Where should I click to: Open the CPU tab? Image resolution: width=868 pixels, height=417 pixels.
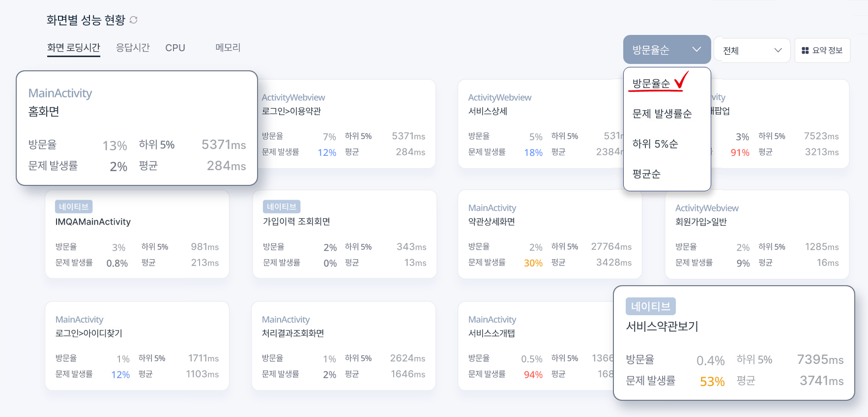[x=175, y=48]
